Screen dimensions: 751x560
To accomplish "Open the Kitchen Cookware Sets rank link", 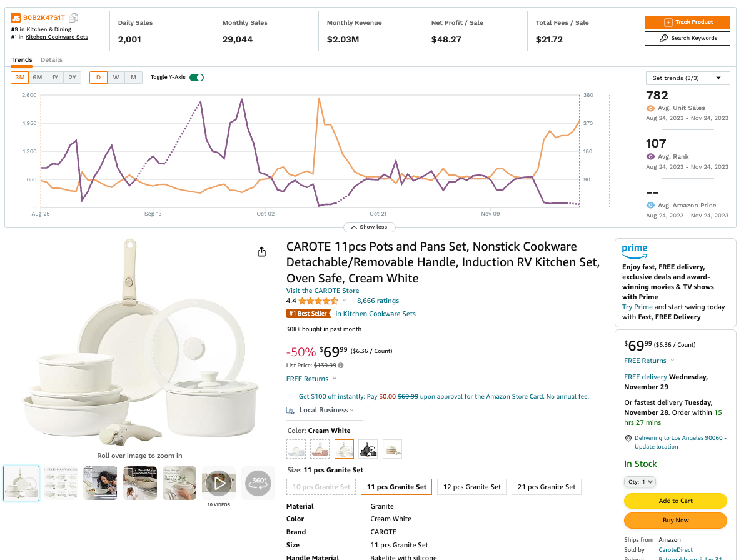I will pos(57,37).
